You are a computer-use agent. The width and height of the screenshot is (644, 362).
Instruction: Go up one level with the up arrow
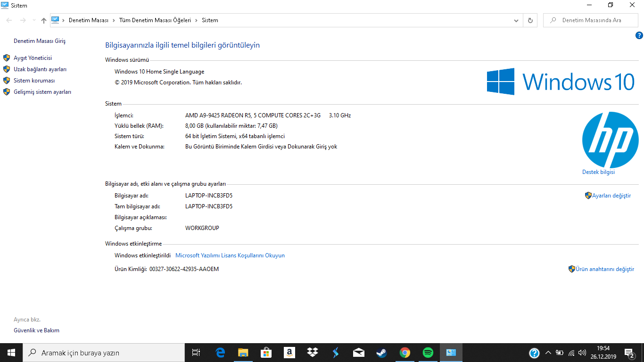click(44, 20)
